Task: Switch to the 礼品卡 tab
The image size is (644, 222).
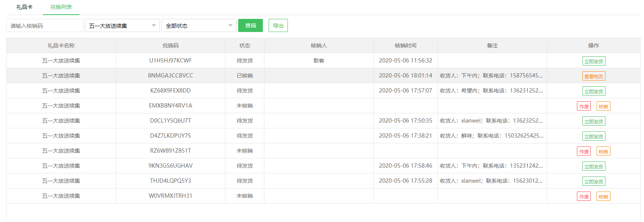Action: [24, 7]
